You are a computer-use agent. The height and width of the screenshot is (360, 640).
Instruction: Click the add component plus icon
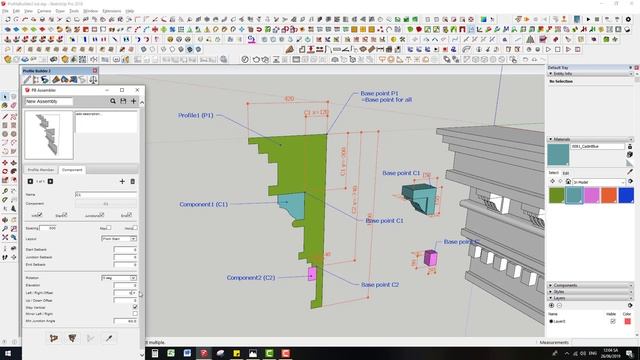click(x=122, y=181)
